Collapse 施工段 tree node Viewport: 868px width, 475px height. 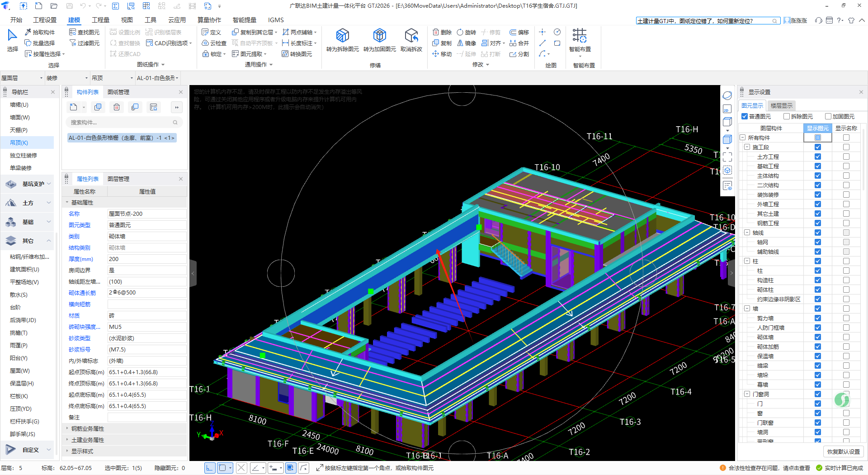[x=747, y=147]
